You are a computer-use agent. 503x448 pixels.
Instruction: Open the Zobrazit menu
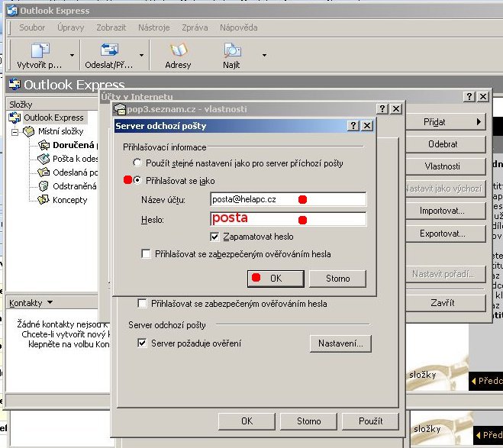[x=111, y=27]
